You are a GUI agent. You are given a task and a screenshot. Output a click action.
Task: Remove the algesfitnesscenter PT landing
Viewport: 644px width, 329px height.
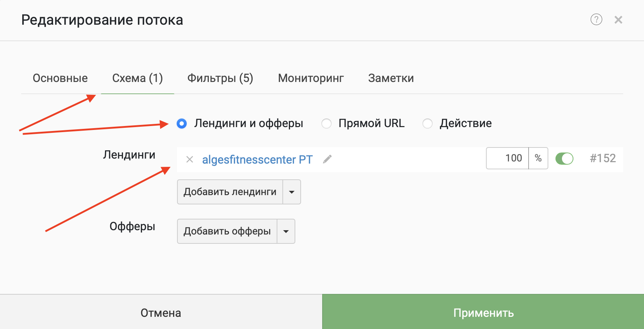coord(190,159)
